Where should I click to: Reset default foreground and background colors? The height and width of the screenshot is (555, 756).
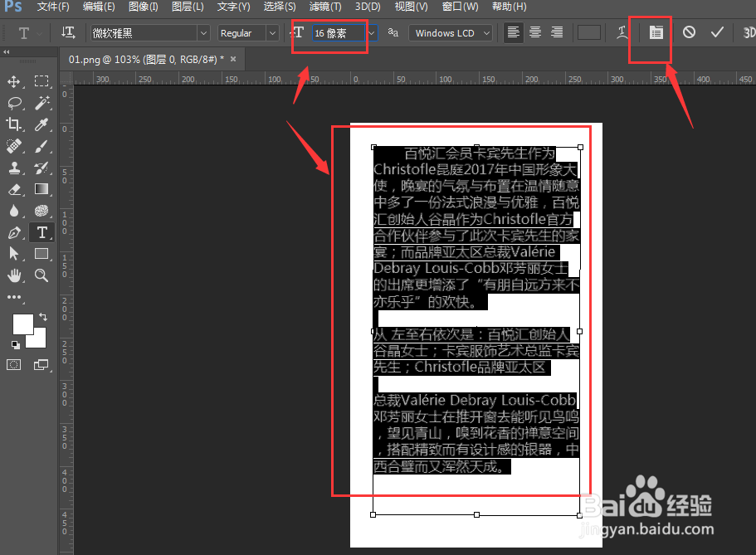(16, 344)
